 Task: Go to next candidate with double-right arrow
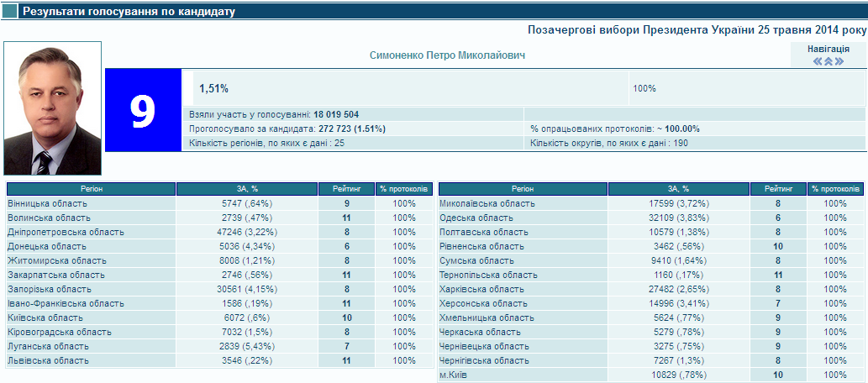839,61
